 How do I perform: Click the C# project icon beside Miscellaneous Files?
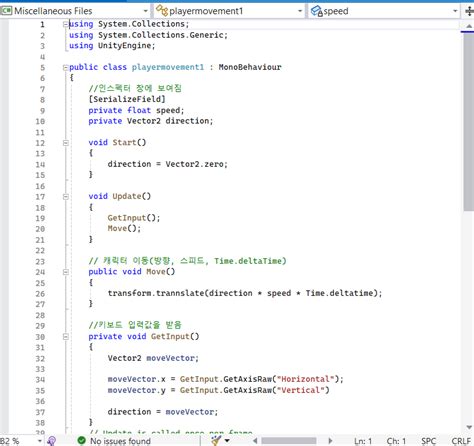(6, 11)
